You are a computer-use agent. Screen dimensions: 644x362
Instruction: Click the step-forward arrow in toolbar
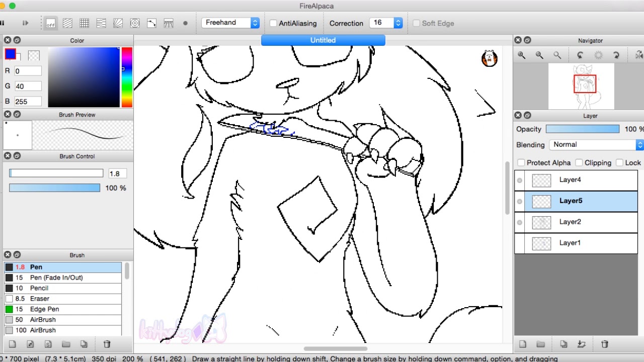point(26,23)
